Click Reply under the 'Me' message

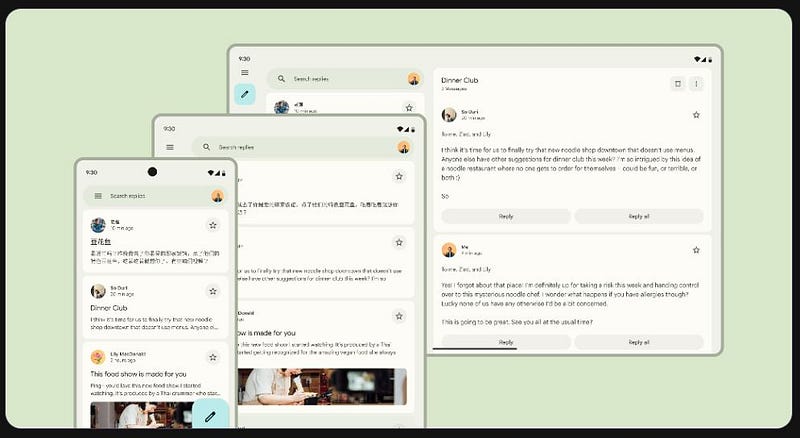(x=506, y=342)
